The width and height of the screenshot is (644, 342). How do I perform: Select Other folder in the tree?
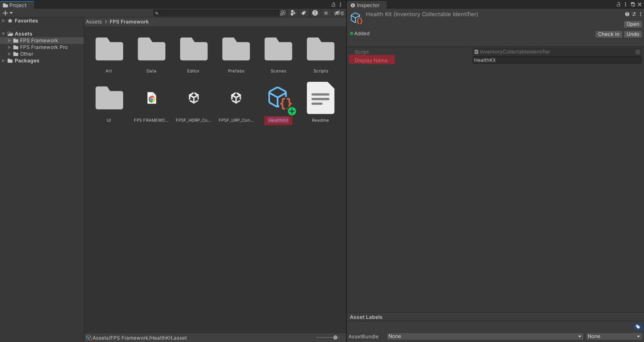(26, 54)
